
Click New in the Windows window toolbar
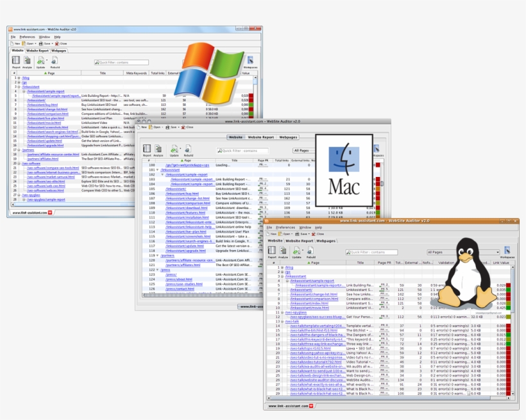click(15, 44)
